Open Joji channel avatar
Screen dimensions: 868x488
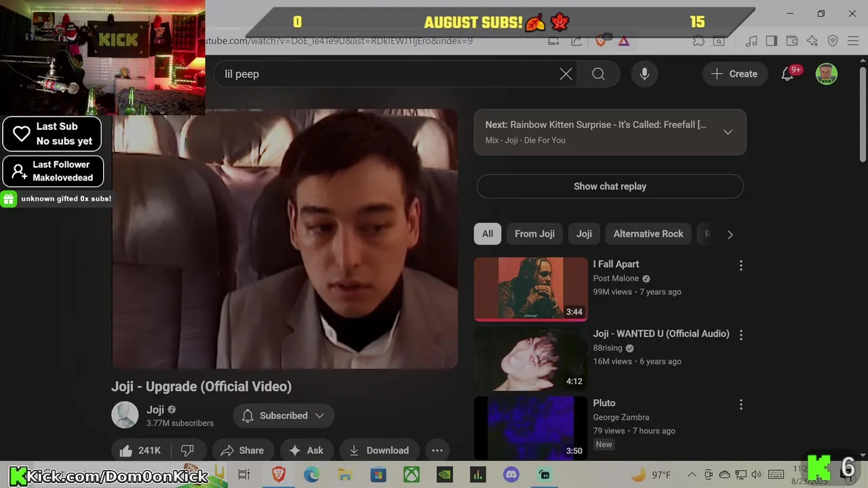tap(125, 415)
